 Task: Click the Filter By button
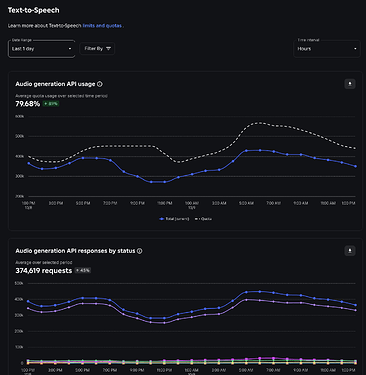pyautogui.click(x=97, y=49)
